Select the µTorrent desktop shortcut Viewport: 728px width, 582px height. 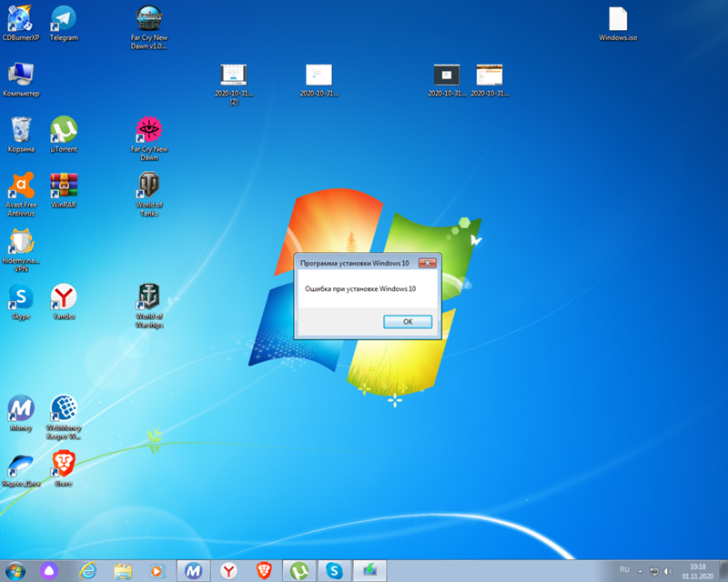click(64, 135)
